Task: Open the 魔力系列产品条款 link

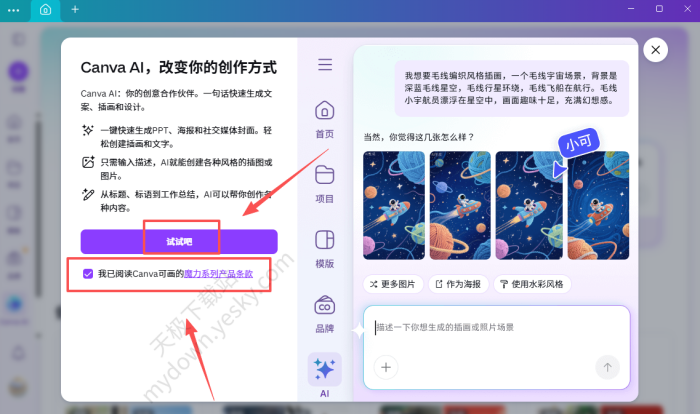Action: pyautogui.click(x=218, y=274)
